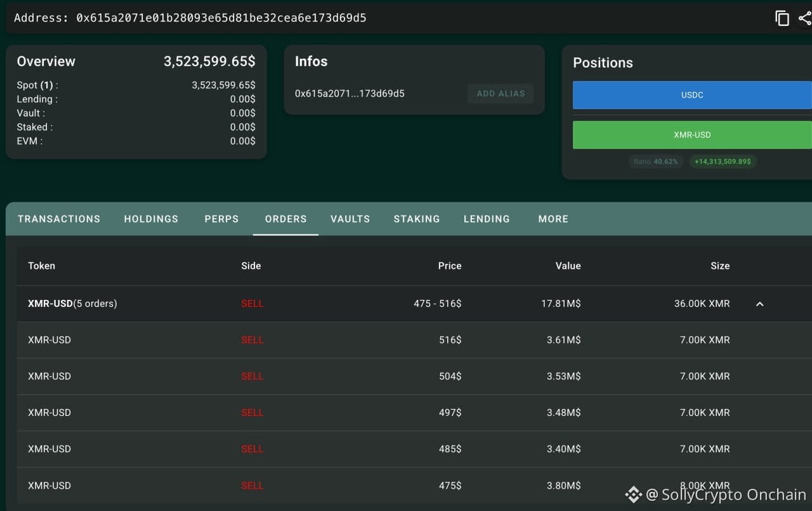Screen dimensions: 812x511
Task: Click the 3.53M$ order value
Action: (x=564, y=376)
